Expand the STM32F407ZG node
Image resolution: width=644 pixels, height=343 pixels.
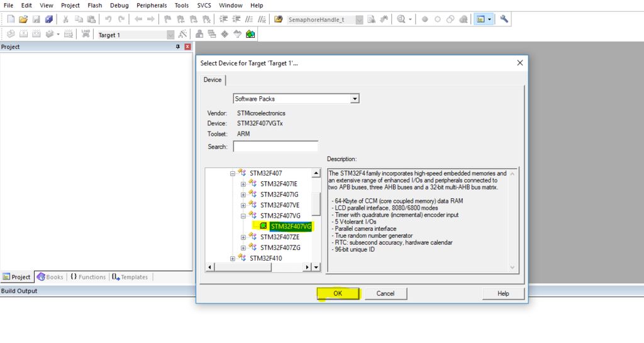point(243,248)
